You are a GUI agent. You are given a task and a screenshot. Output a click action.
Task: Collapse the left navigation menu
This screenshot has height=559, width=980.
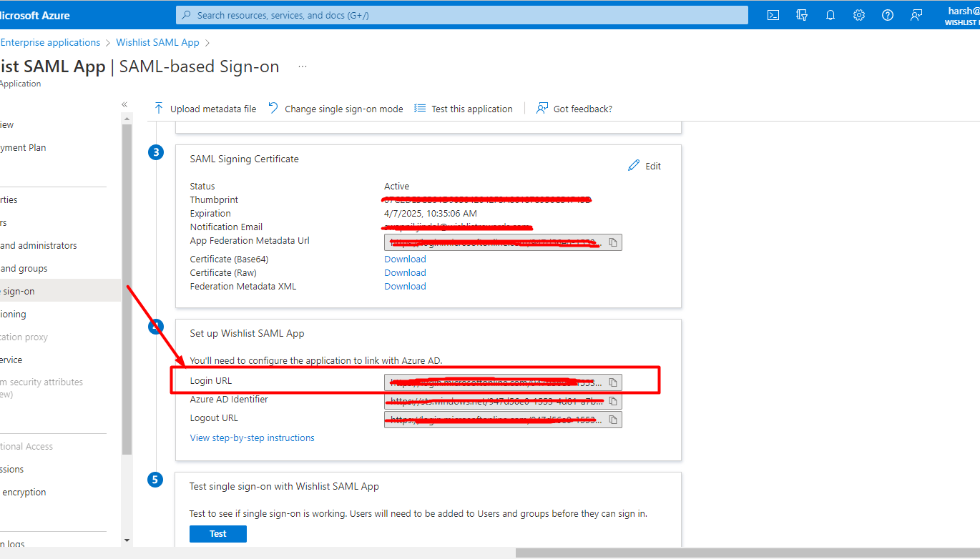point(124,104)
